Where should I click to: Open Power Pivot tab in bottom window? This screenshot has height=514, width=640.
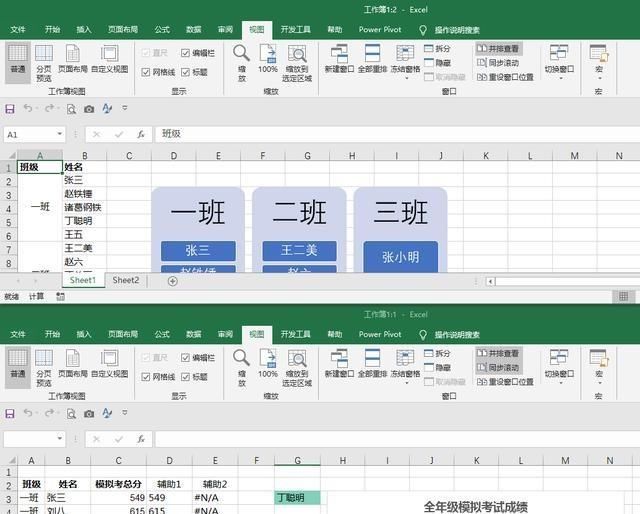(380, 334)
